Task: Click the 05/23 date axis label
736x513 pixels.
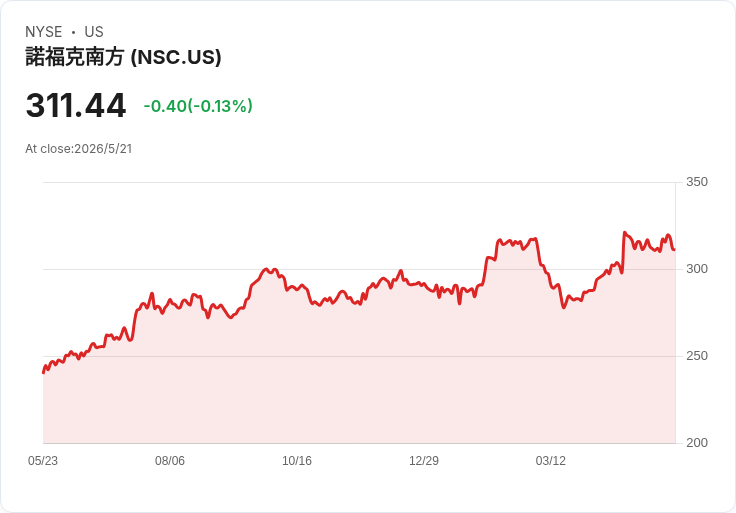Action: click(x=43, y=460)
